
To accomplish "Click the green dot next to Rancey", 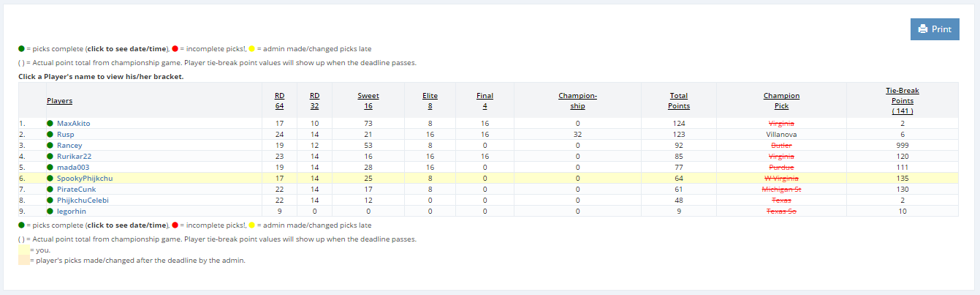I will pos(50,146).
